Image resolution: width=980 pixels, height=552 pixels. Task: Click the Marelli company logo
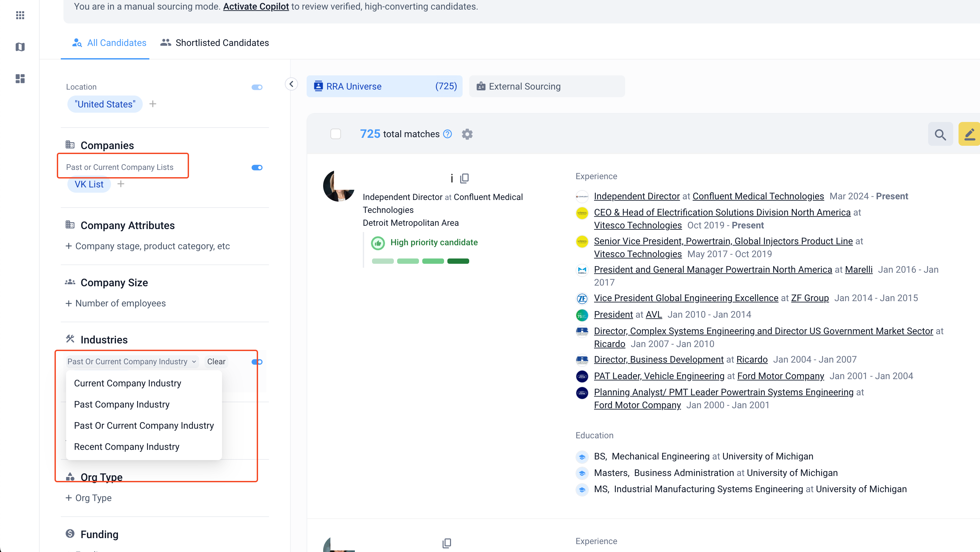click(582, 270)
